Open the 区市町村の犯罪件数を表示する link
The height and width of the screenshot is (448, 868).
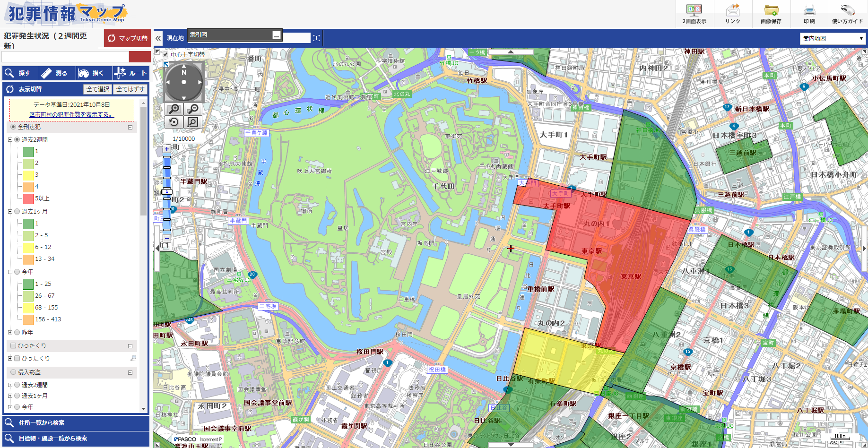point(71,114)
